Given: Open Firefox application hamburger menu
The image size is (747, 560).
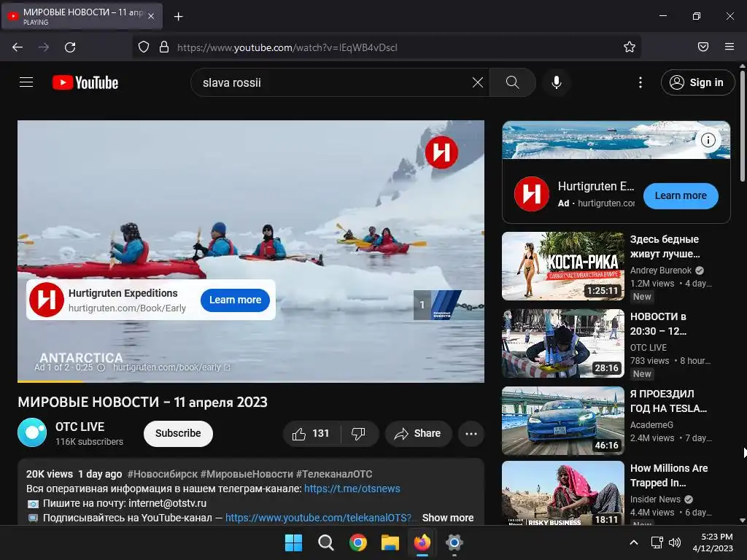Looking at the screenshot, I should [729, 47].
